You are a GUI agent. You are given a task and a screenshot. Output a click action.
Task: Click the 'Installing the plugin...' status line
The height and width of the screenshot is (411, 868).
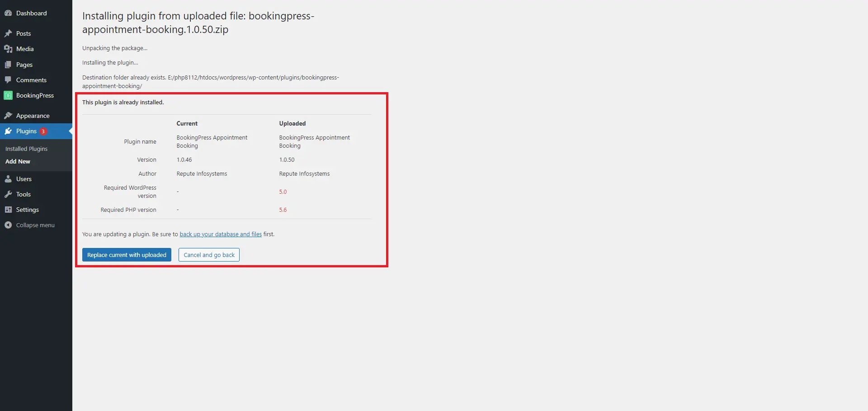point(110,62)
